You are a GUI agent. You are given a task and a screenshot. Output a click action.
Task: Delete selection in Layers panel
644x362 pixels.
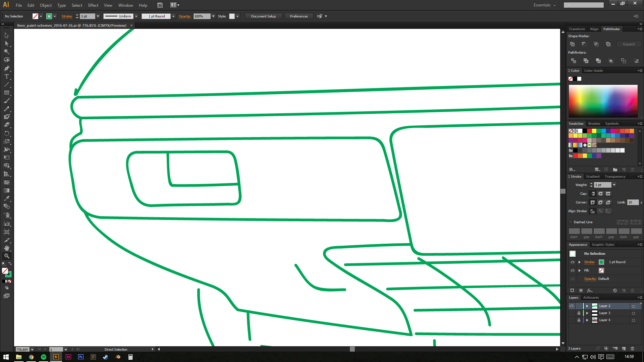click(633, 349)
